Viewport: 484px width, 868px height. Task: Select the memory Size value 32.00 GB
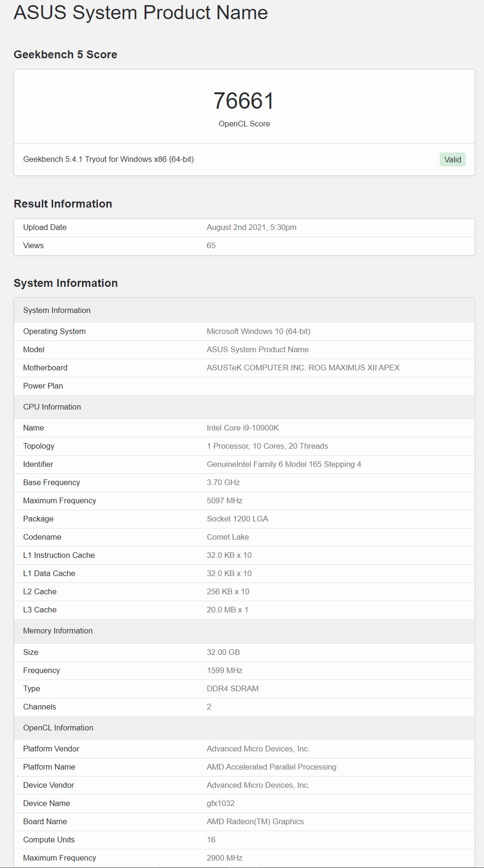(x=223, y=652)
